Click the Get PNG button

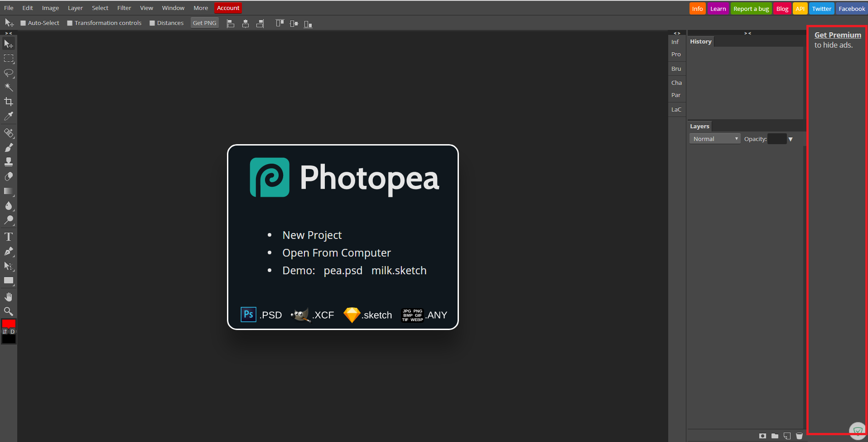204,23
